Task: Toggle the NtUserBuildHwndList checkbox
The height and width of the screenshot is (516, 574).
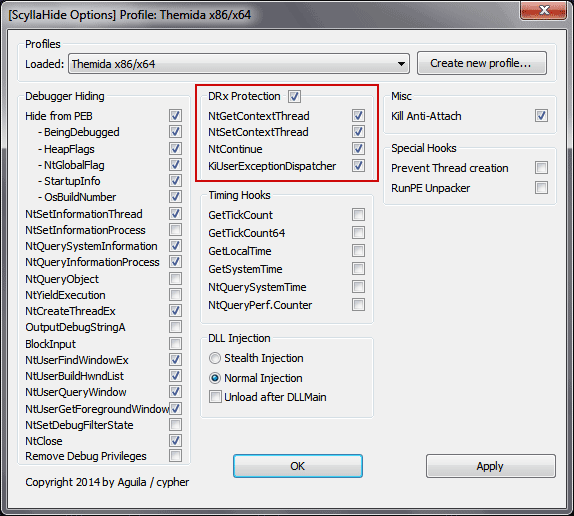Action: click(175, 376)
